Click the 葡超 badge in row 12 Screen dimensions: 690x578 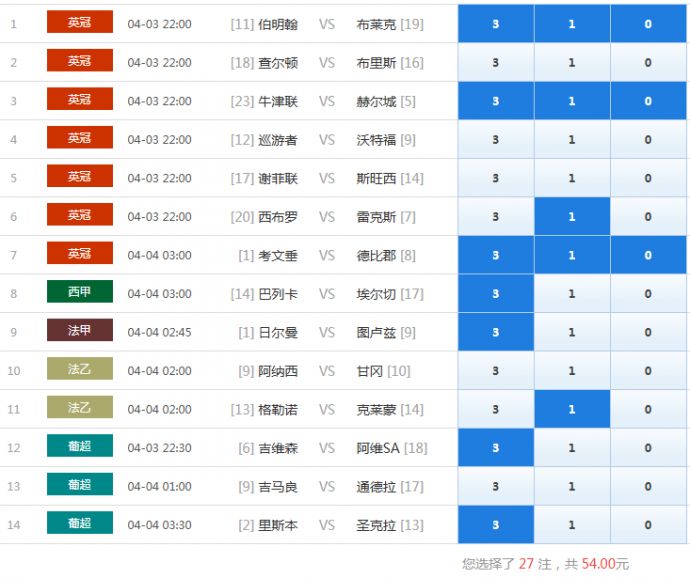[x=80, y=447]
